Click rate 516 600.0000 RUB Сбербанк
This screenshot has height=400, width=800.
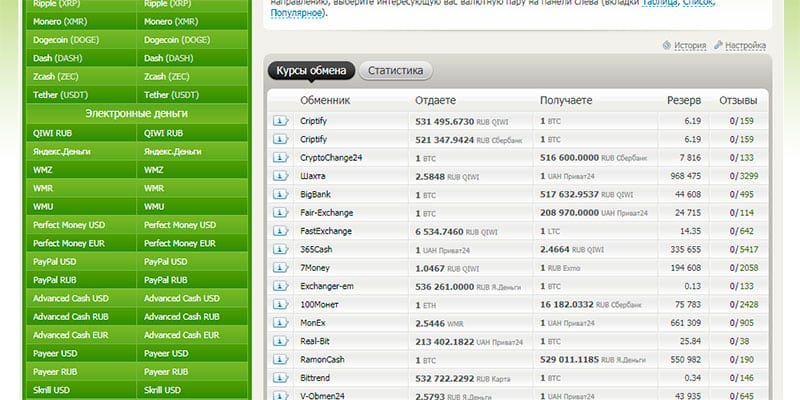point(593,158)
